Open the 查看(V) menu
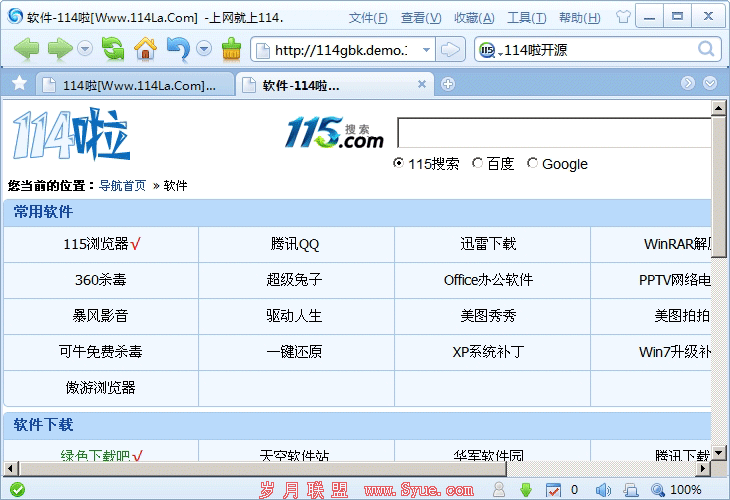The width and height of the screenshot is (730, 500). [421, 18]
